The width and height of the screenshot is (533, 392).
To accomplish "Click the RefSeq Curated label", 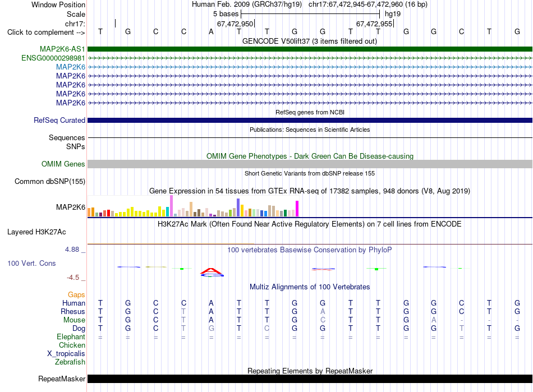I will tap(59, 120).
